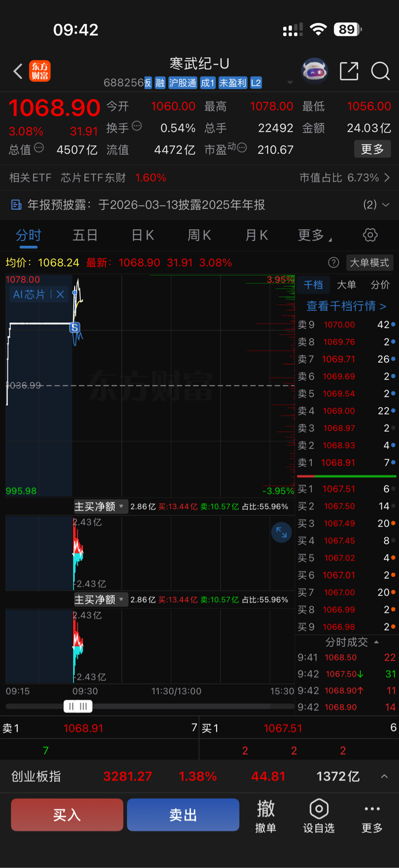Select the 分价 tab
This screenshot has width=399, height=868.
[380, 284]
